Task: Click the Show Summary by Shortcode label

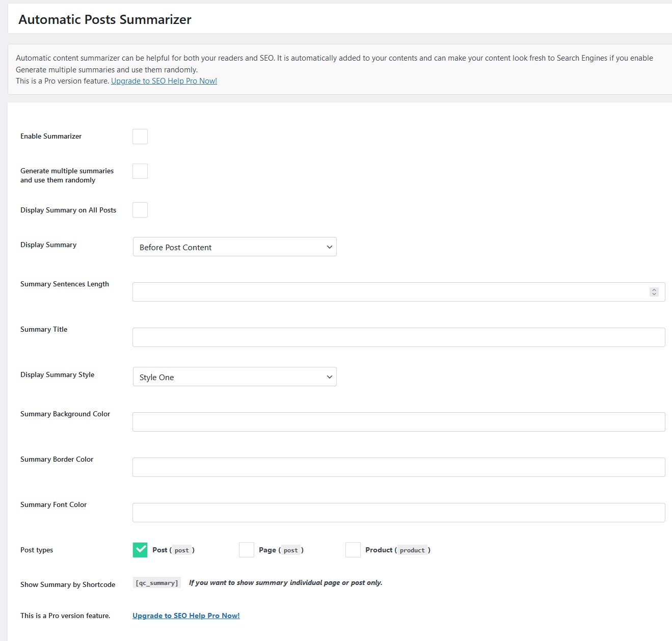Action: click(68, 584)
